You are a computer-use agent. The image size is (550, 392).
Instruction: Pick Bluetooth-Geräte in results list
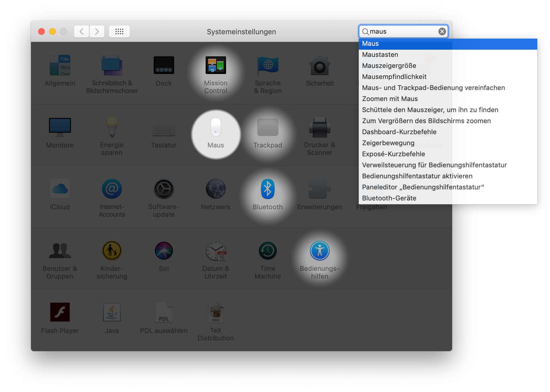[389, 198]
